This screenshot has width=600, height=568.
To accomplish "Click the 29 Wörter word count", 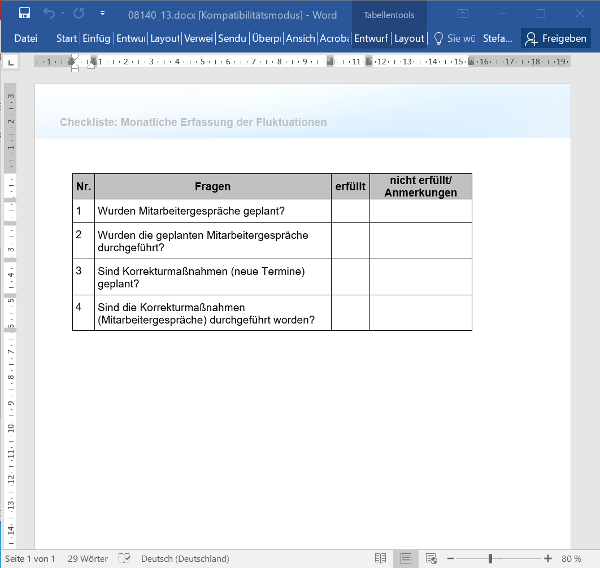I will tap(88, 558).
